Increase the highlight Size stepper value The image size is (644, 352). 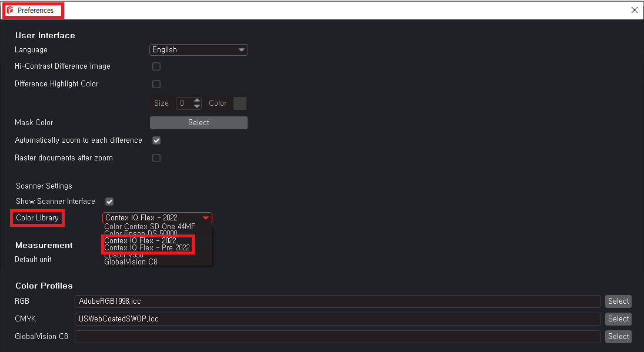197,100
